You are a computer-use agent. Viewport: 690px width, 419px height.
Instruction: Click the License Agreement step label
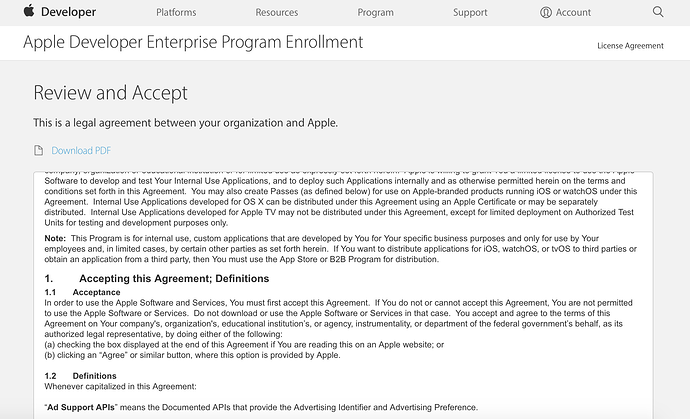[630, 46]
